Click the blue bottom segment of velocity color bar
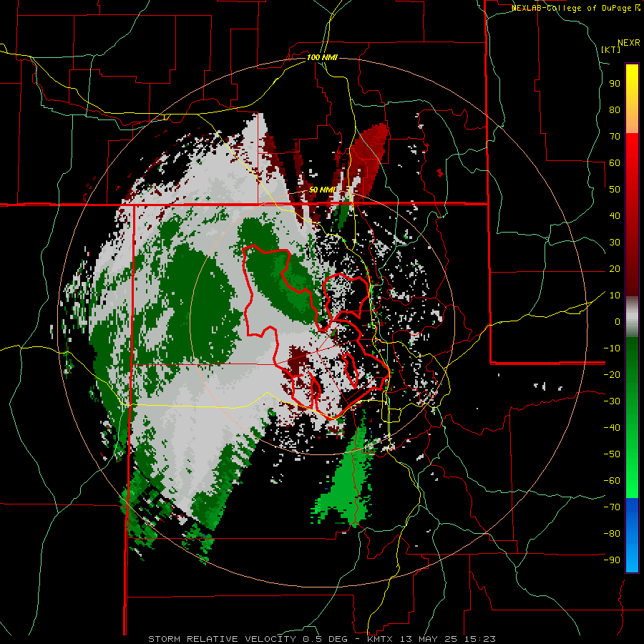The height and width of the screenshot is (644, 644). pyautogui.click(x=632, y=535)
